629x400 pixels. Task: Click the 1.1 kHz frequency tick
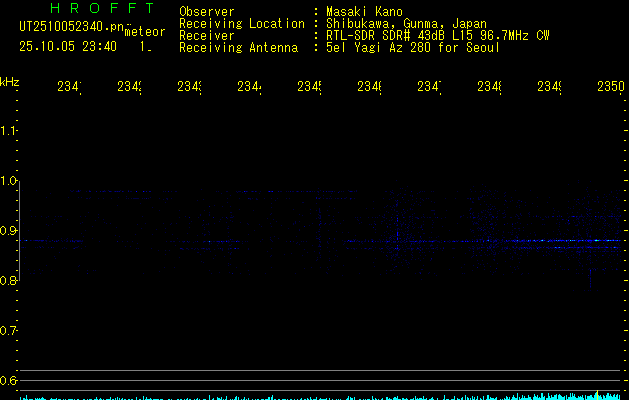point(9,131)
